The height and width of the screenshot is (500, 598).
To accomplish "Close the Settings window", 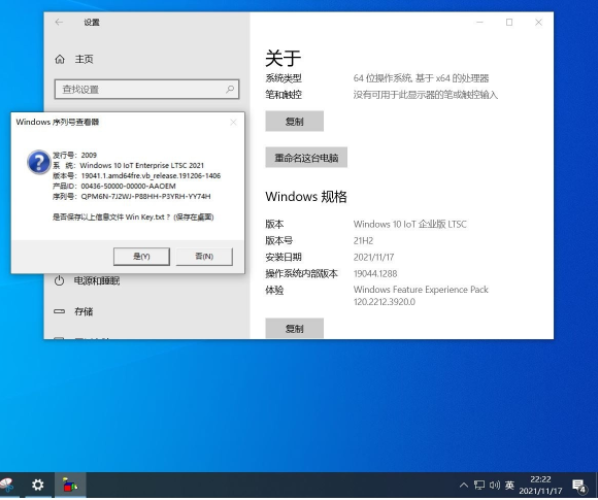I will [539, 22].
